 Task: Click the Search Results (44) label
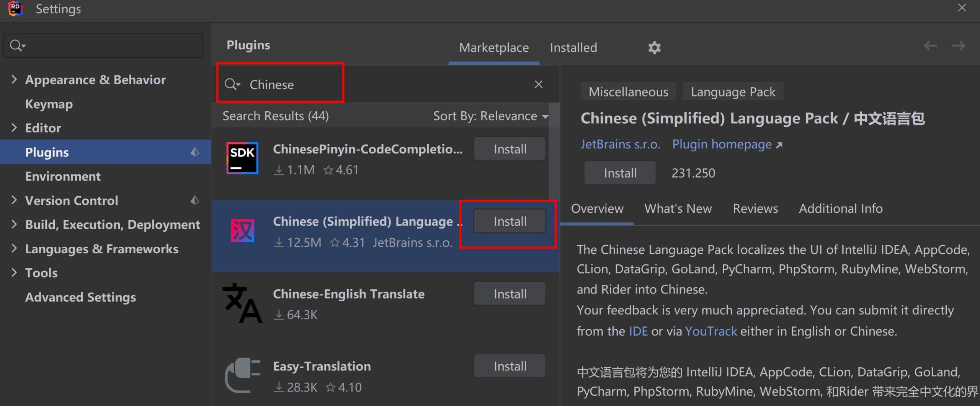(276, 116)
